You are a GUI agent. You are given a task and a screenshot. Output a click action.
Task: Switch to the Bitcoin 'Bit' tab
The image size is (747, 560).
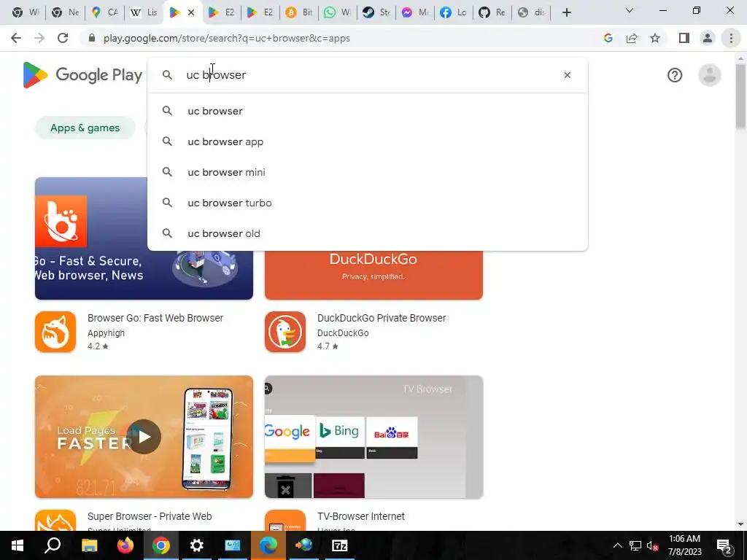click(299, 12)
